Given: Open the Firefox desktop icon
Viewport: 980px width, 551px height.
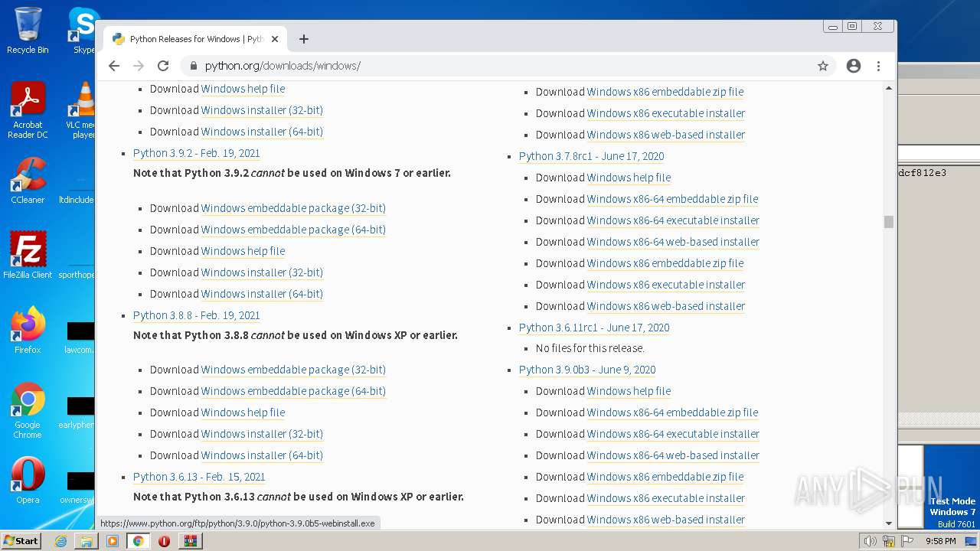Looking at the screenshot, I should (x=28, y=331).
